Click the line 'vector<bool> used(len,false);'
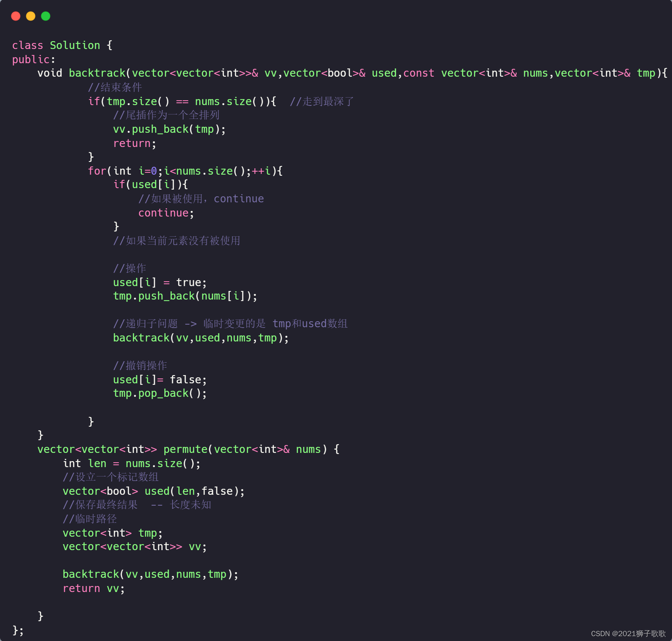The height and width of the screenshot is (641, 672). 154,491
